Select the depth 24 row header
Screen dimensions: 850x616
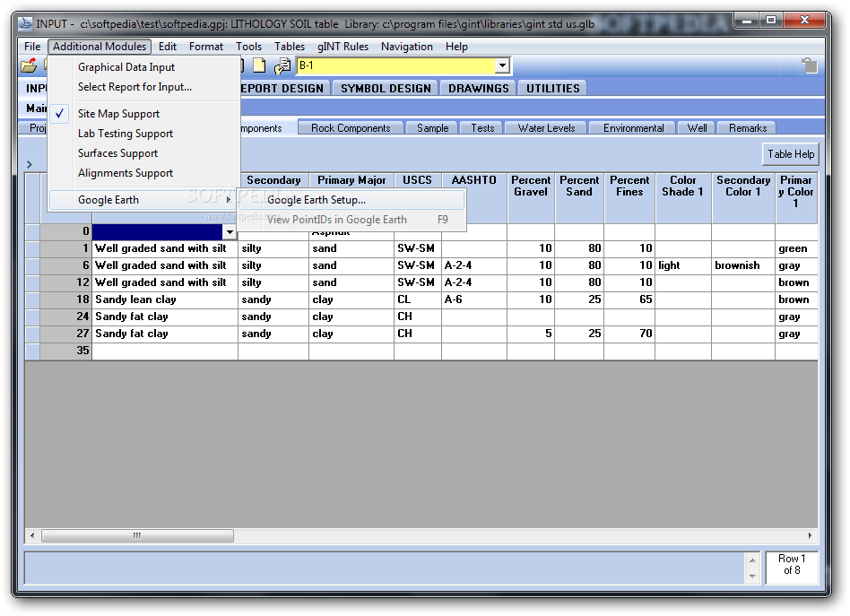pos(65,317)
